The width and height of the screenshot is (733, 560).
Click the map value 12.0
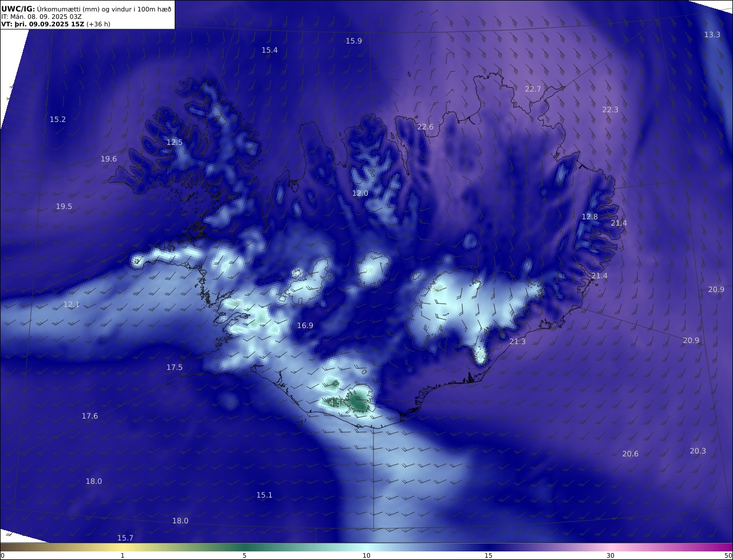point(360,194)
